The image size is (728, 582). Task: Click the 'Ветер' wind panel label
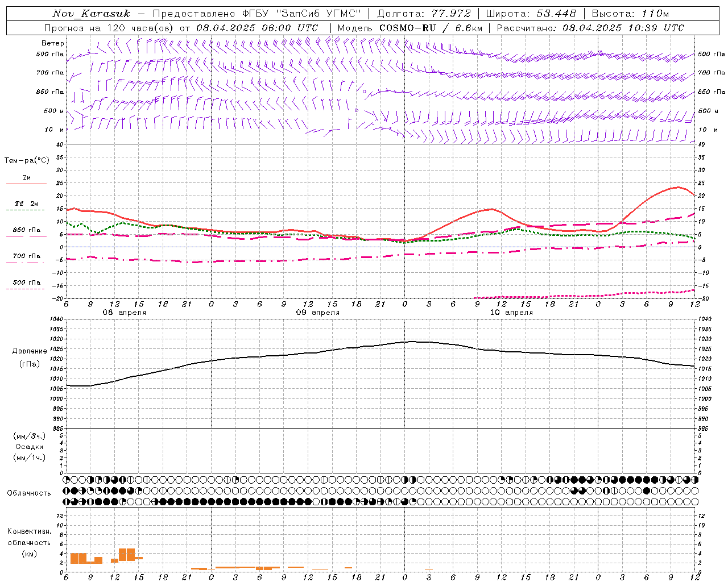click(x=53, y=43)
